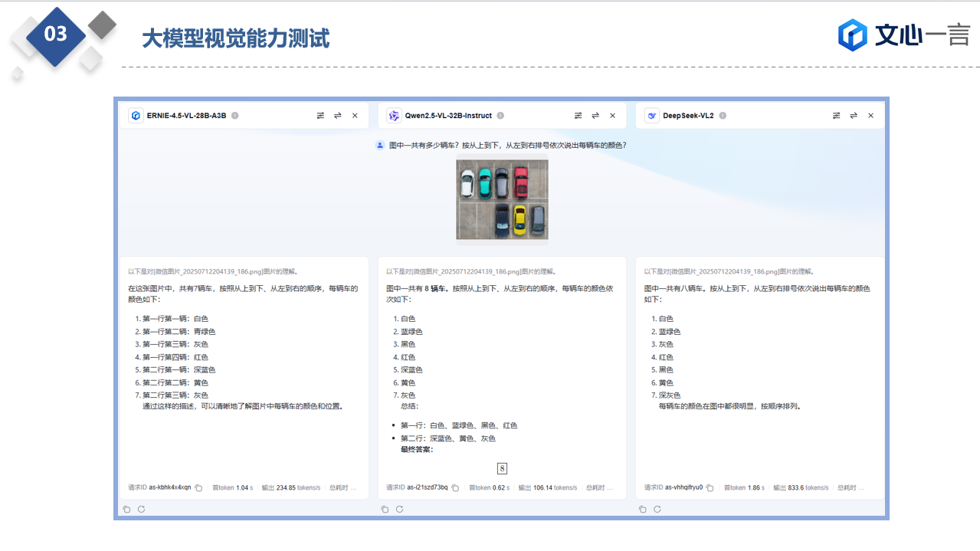Image resolution: width=980 pixels, height=551 pixels.
Task: Close the ERNIE-4.5-VL-28B-A3B panel
Action: (x=355, y=116)
